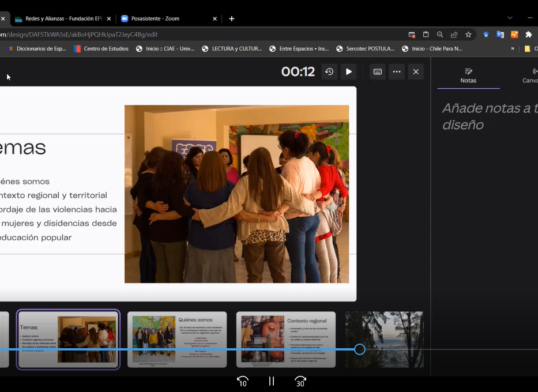
Task: Open 'Diccionarios de Esp...' bookmark
Action: [x=36, y=49]
